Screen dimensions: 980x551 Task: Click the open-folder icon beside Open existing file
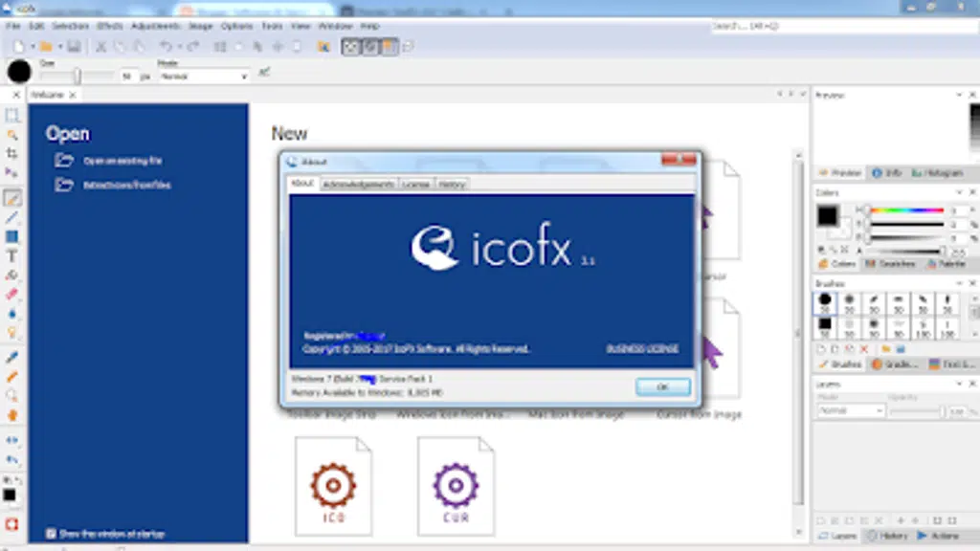[64, 161]
